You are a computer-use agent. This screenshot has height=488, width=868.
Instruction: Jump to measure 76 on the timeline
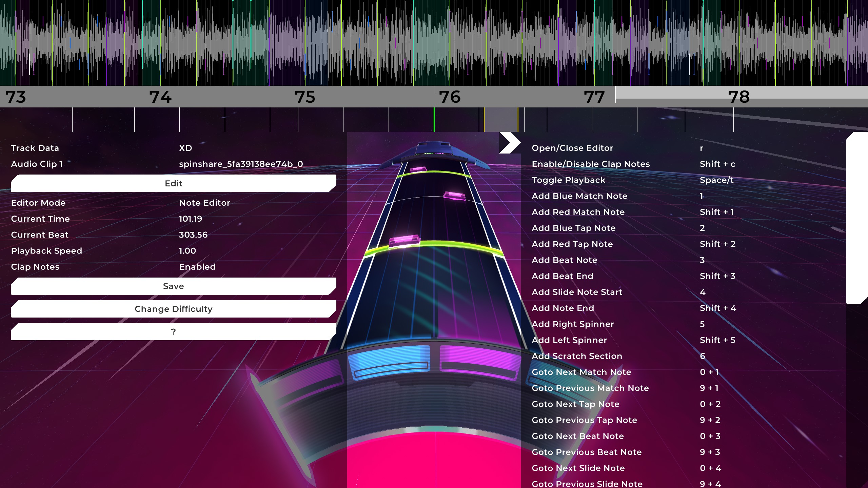(450, 97)
